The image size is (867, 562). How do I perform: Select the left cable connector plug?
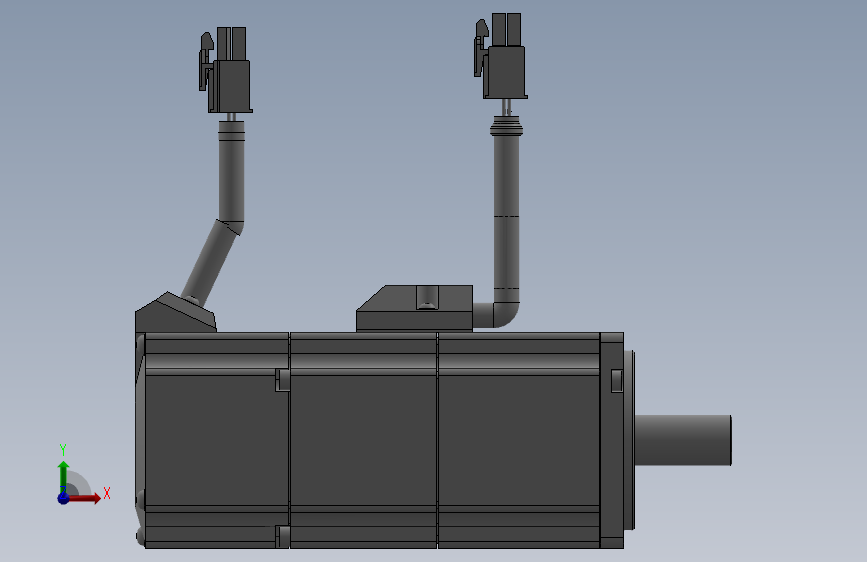click(x=226, y=70)
